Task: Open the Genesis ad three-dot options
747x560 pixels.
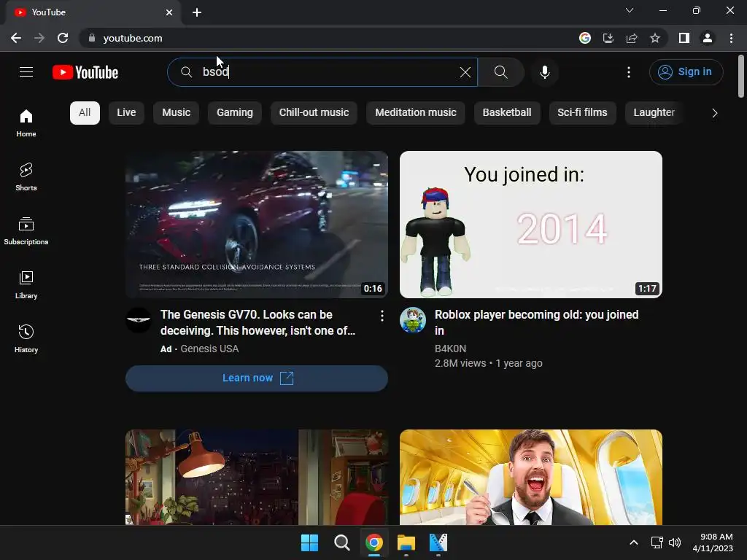Action: pyautogui.click(x=382, y=316)
